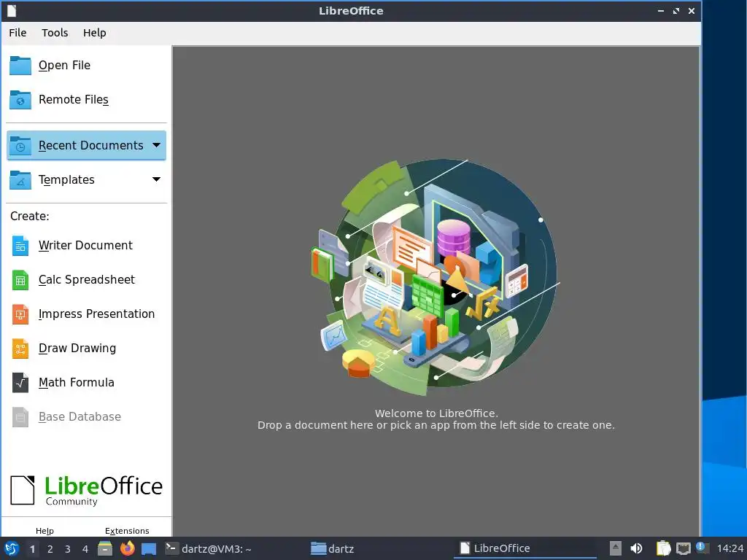Screen dimensions: 747x560
Task: Click the Templates folder icon
Action: coord(20,179)
